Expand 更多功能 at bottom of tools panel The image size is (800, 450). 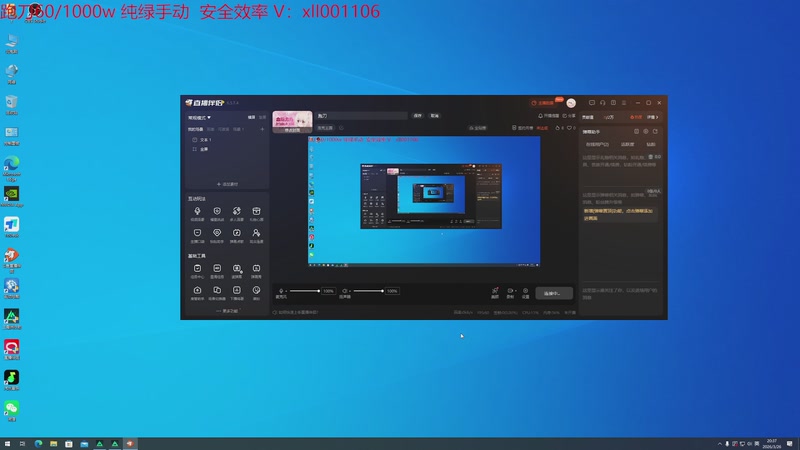point(227,311)
